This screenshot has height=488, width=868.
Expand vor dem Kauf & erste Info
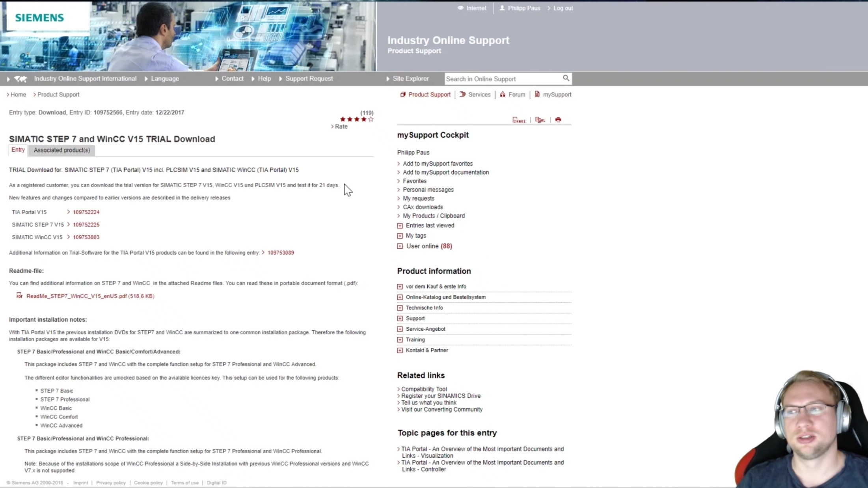tap(400, 287)
